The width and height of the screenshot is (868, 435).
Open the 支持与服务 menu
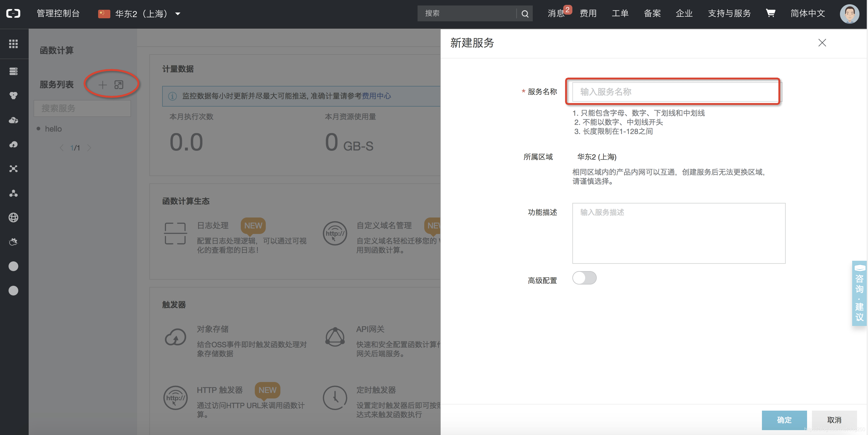[x=729, y=13]
